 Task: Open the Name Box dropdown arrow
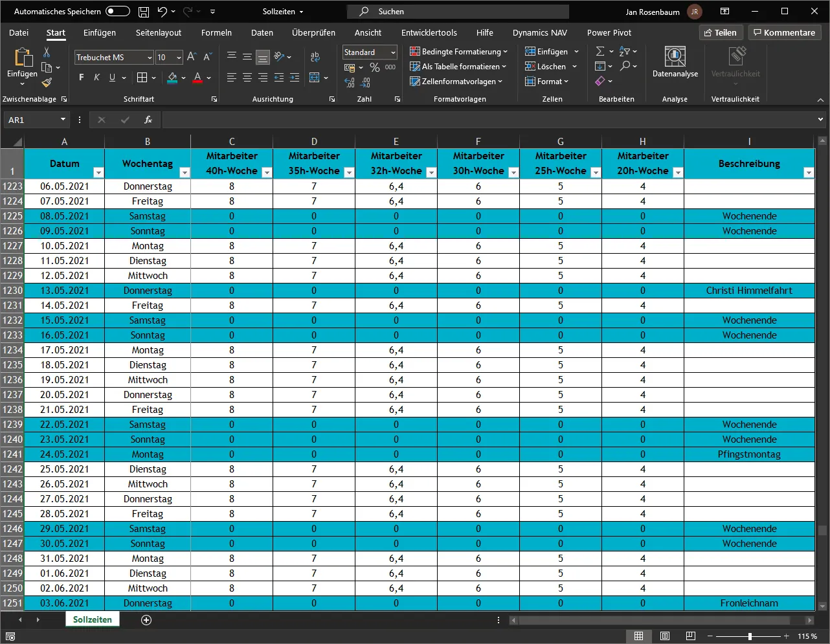point(63,120)
